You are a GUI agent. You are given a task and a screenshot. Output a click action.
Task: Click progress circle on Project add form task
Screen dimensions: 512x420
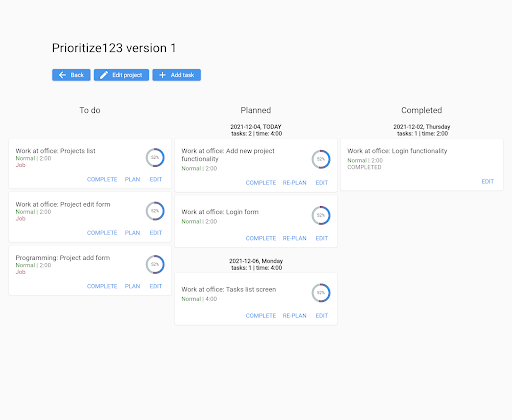click(155, 264)
